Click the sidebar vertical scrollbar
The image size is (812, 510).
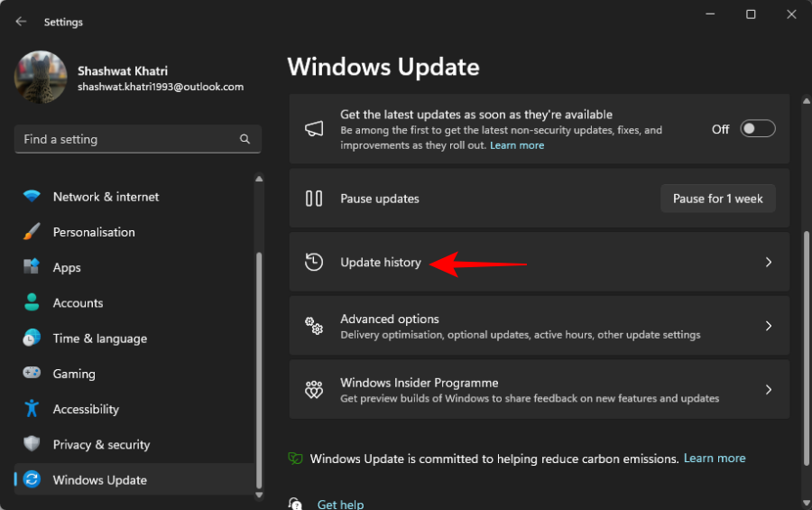(x=261, y=361)
